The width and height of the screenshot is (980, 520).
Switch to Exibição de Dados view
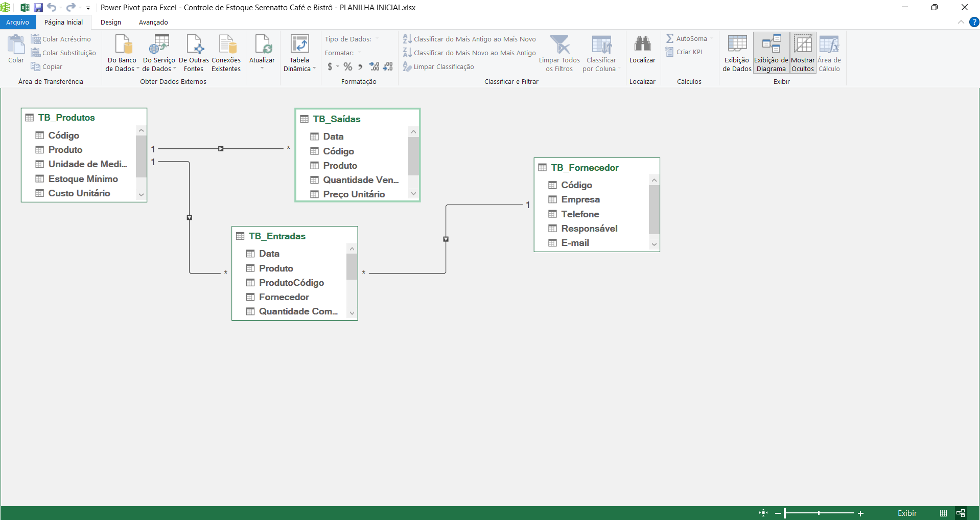tap(737, 53)
